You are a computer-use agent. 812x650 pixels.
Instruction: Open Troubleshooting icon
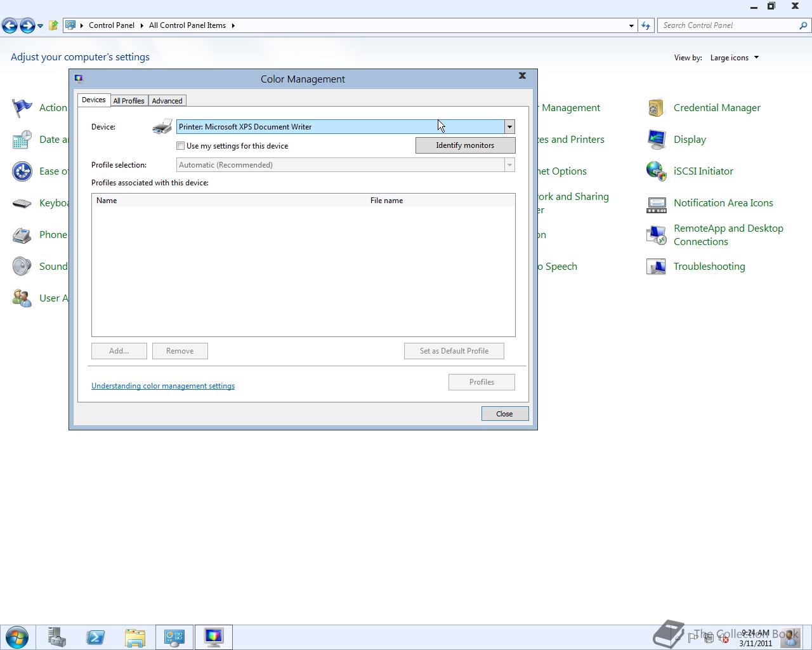pyautogui.click(x=657, y=267)
